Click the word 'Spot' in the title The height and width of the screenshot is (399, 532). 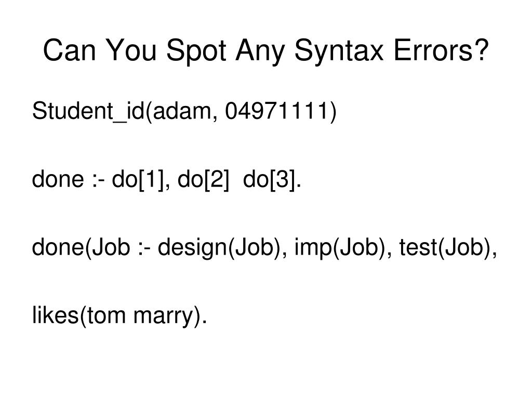[x=196, y=51]
